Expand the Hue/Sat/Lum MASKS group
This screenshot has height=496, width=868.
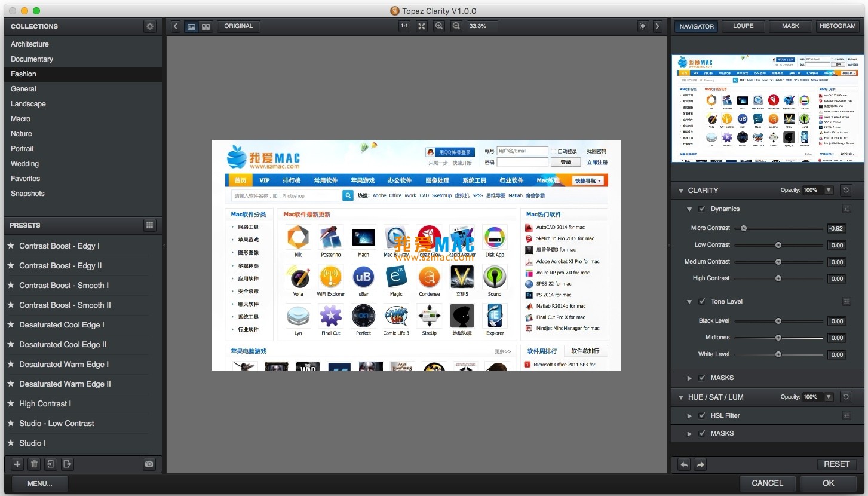pyautogui.click(x=689, y=434)
